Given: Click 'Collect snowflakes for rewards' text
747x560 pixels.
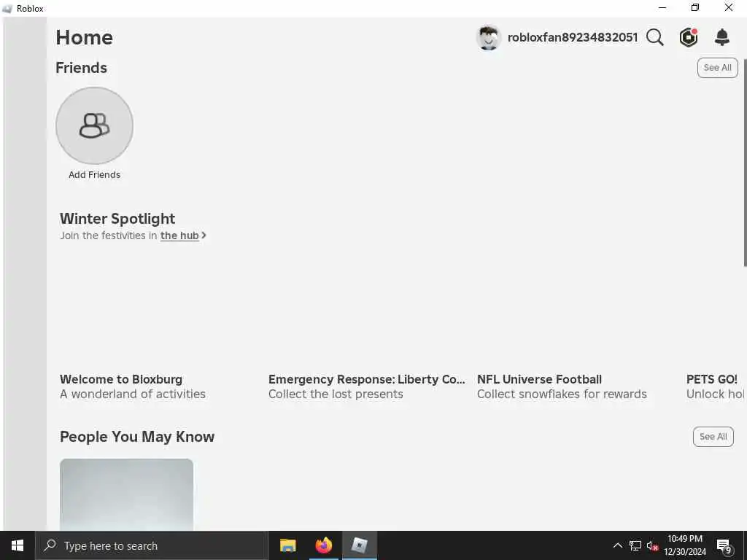Looking at the screenshot, I should click(562, 394).
